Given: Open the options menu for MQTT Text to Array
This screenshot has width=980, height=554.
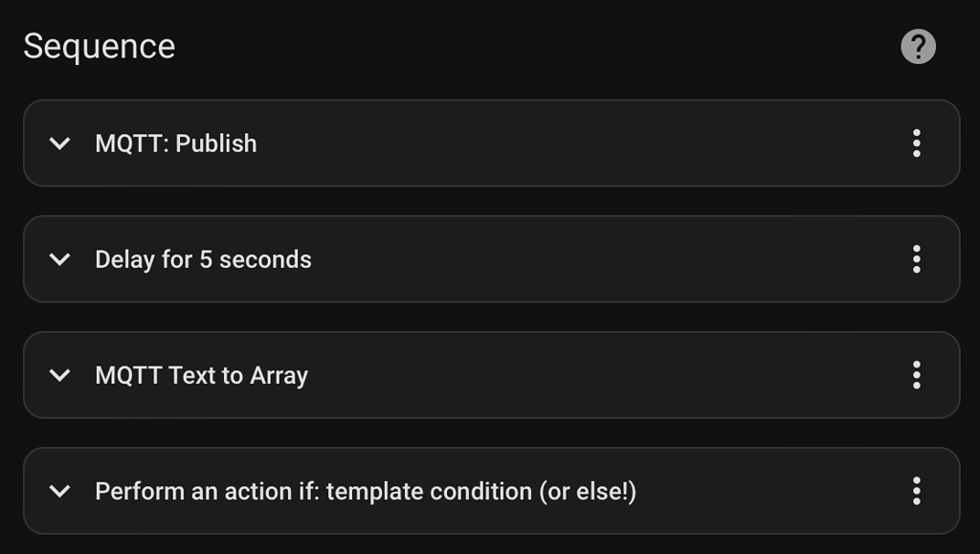Looking at the screenshot, I should coord(916,375).
